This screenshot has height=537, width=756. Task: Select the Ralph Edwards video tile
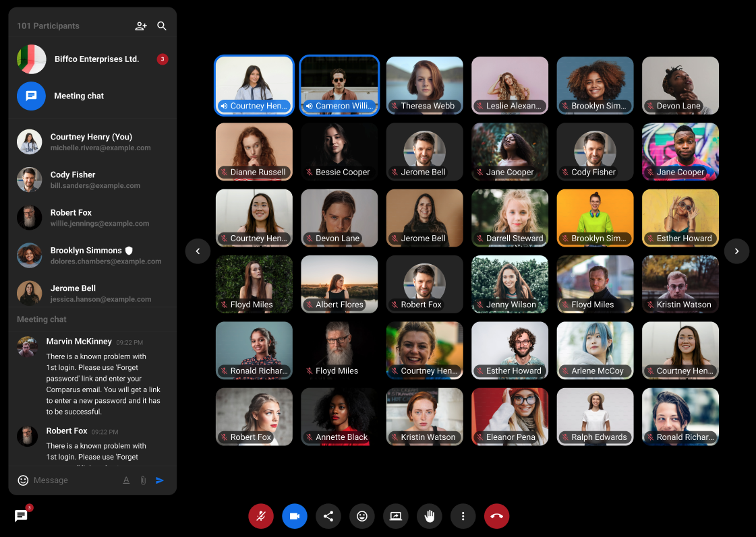595,416
